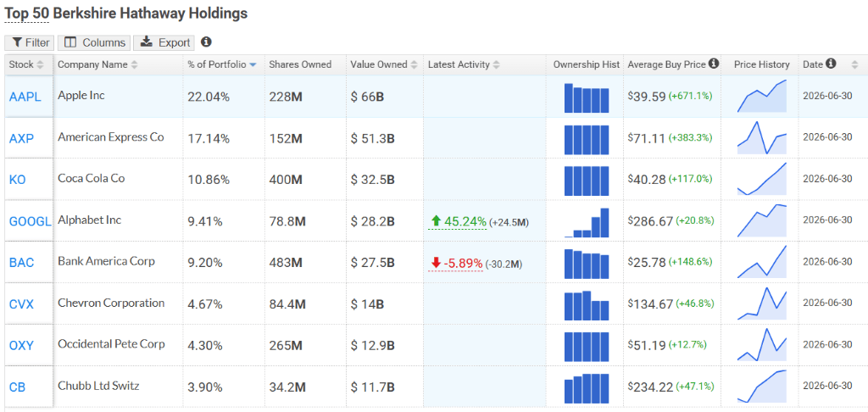Screen dimensions: 868x412
Task: Open Chevron ownership history chart
Action: click(x=587, y=306)
